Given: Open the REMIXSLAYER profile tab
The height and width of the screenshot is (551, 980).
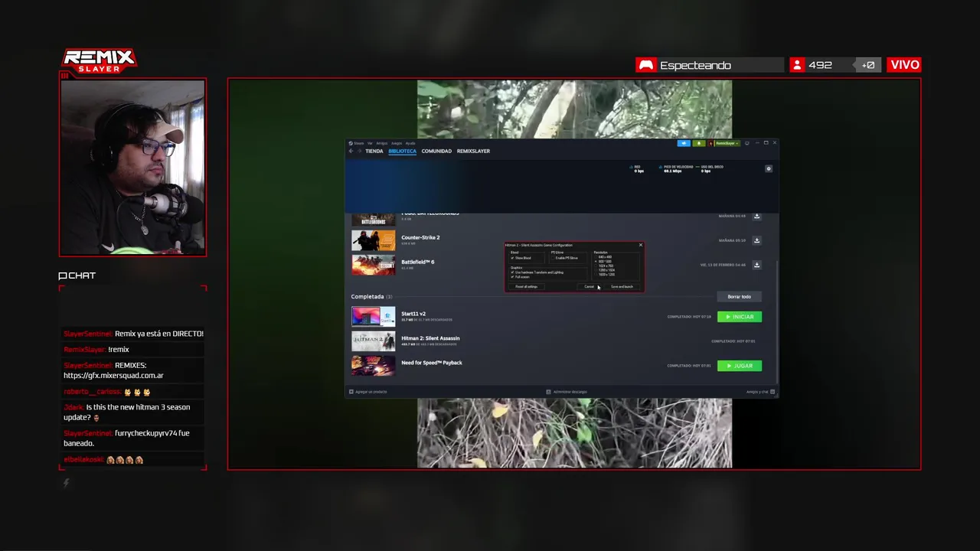Looking at the screenshot, I should click(473, 151).
